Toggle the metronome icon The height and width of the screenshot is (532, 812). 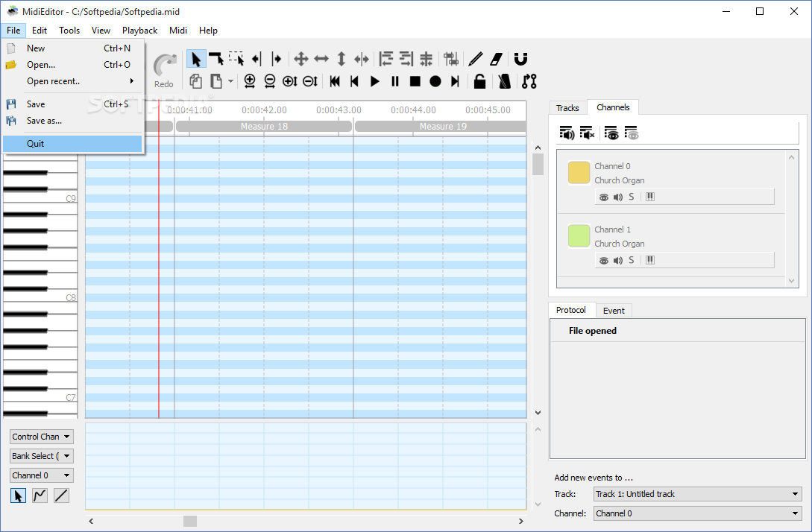coord(504,81)
